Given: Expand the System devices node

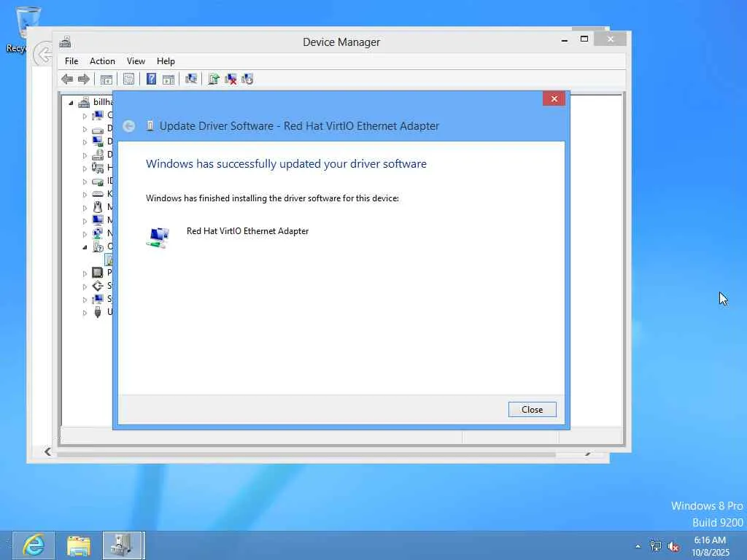Looking at the screenshot, I should [85, 300].
